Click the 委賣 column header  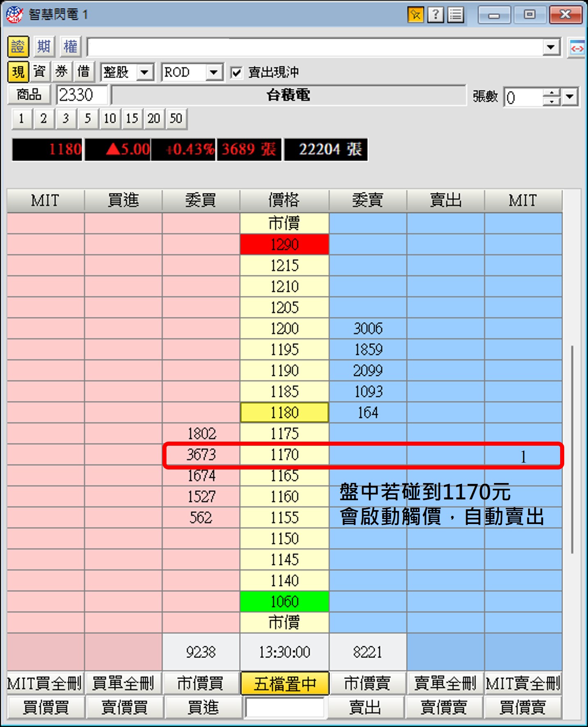(x=368, y=201)
